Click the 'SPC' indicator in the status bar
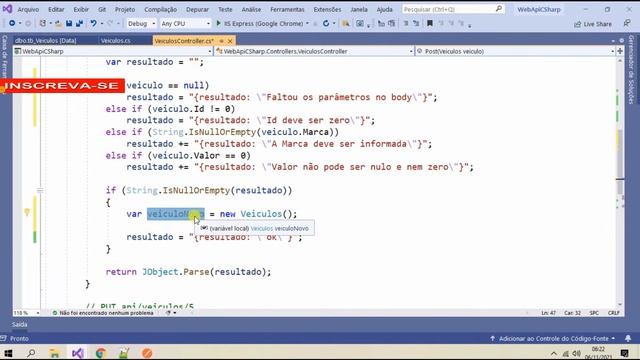This screenshot has height=360, width=640. [594, 313]
